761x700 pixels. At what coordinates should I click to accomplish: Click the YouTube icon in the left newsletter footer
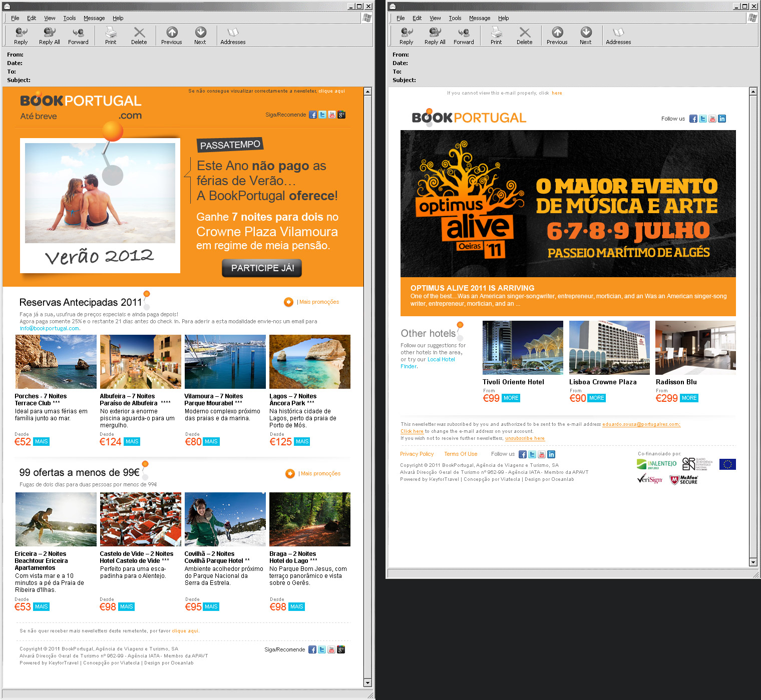point(331,649)
